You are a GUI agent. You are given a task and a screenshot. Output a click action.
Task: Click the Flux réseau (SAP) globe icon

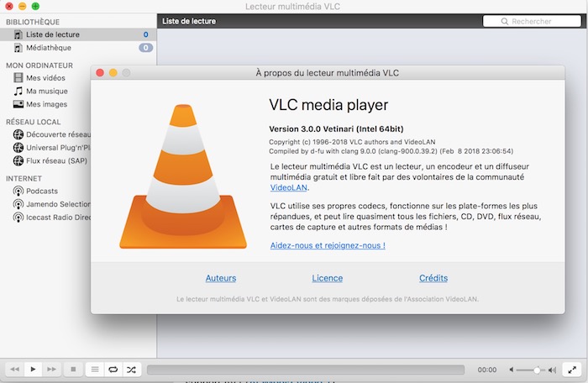18,160
